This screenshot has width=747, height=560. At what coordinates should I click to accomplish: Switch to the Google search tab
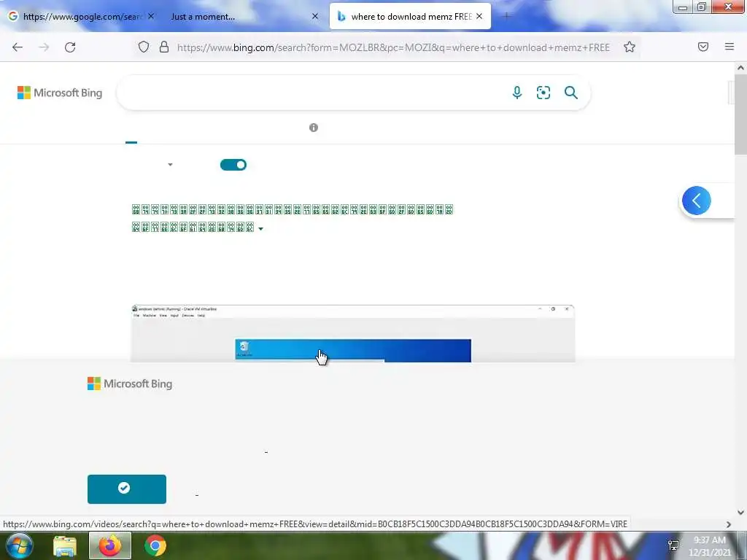82,16
